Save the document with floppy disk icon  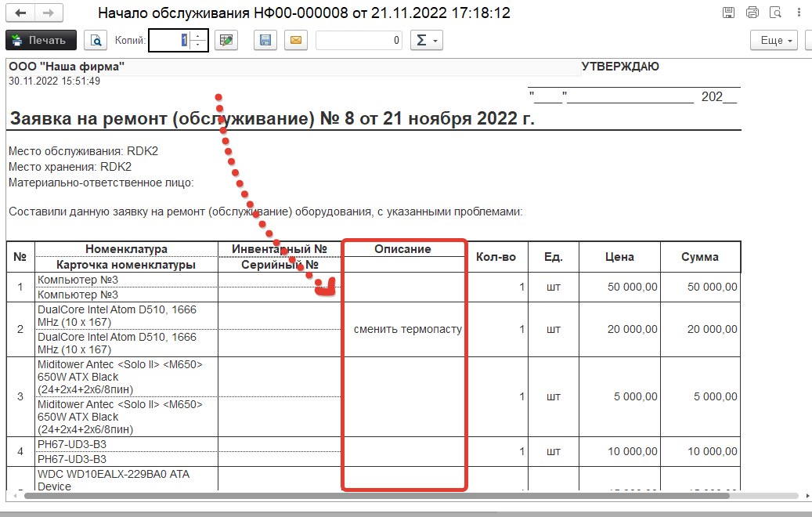(265, 40)
